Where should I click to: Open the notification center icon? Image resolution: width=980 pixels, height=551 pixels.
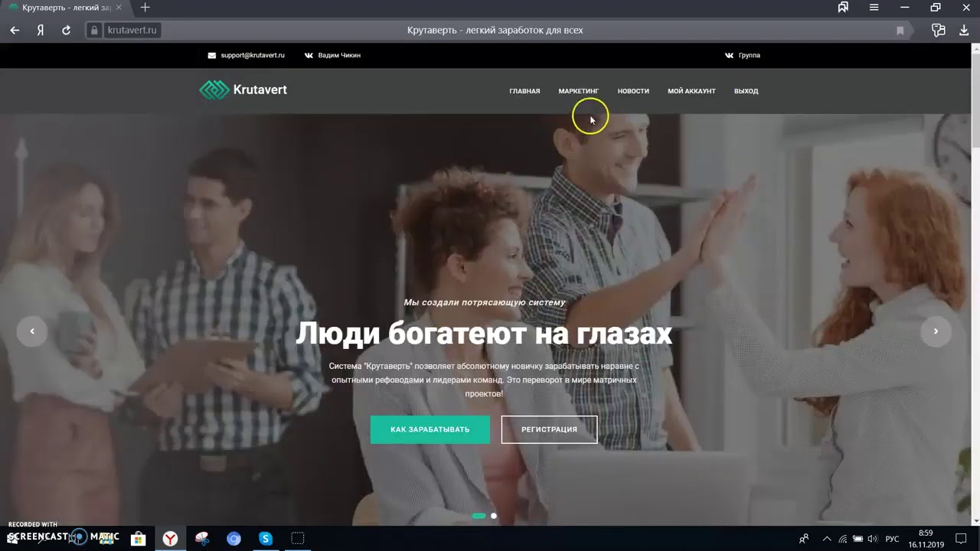coord(961,539)
